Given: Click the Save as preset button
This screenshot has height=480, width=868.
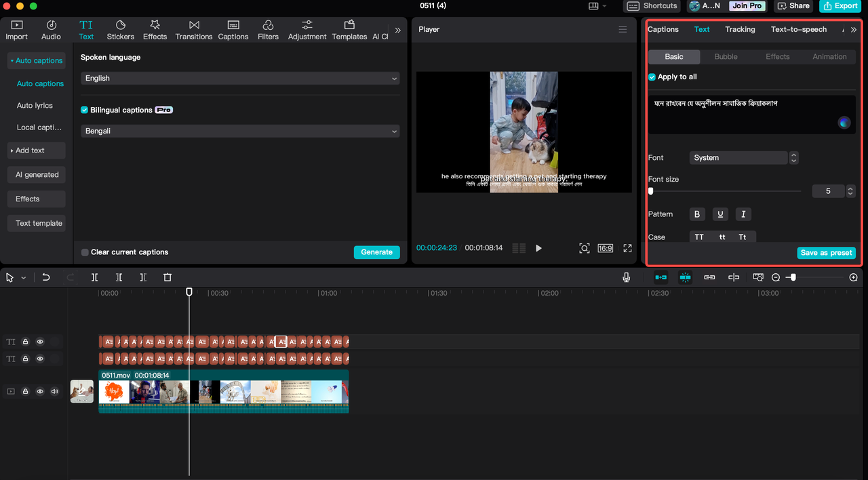Looking at the screenshot, I should tap(826, 252).
